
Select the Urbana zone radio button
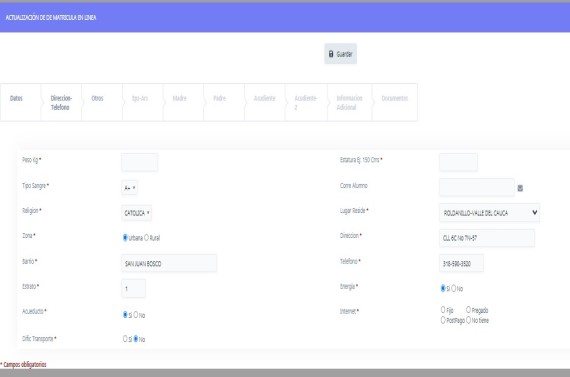(125, 237)
